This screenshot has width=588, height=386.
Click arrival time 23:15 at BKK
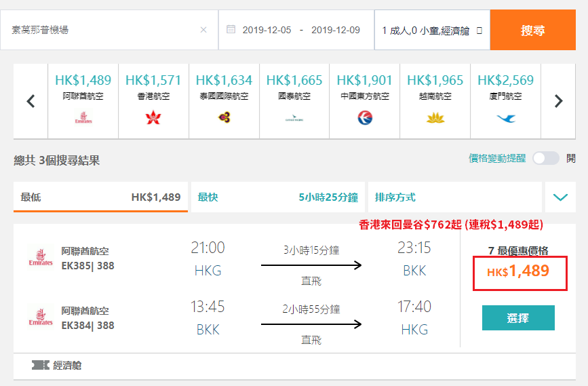414,248
